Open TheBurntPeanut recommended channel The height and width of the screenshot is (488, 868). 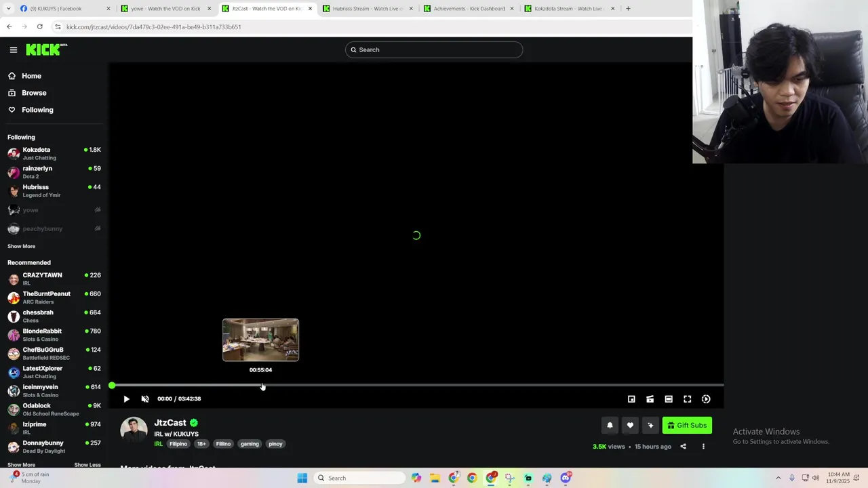tap(54, 298)
